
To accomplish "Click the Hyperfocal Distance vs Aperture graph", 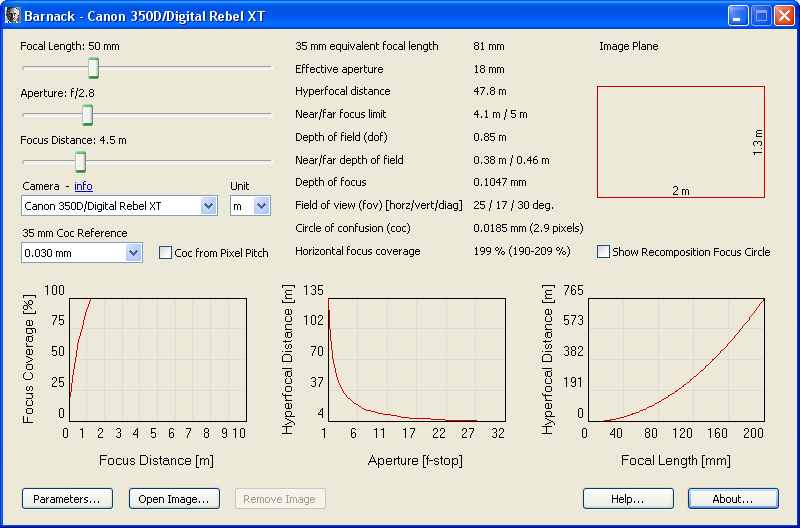I will coord(416,360).
